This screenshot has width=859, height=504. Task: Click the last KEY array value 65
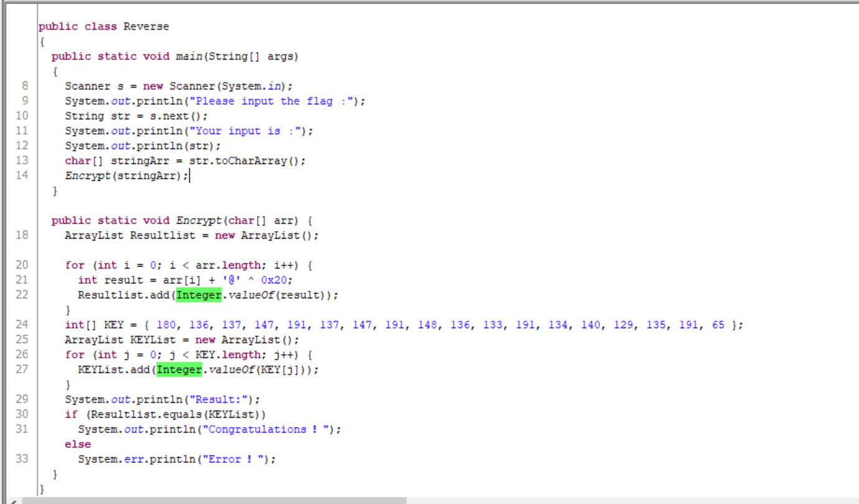718,325
